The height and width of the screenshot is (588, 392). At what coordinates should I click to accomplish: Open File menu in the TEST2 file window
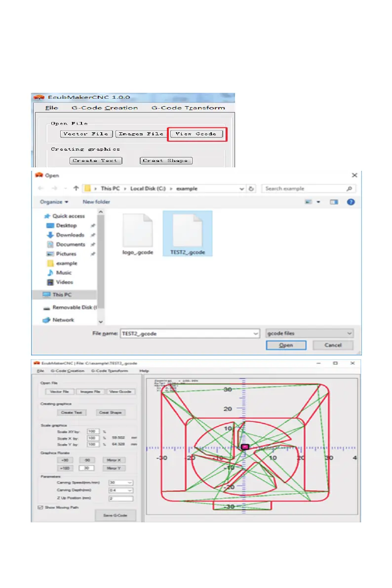[x=40, y=371]
